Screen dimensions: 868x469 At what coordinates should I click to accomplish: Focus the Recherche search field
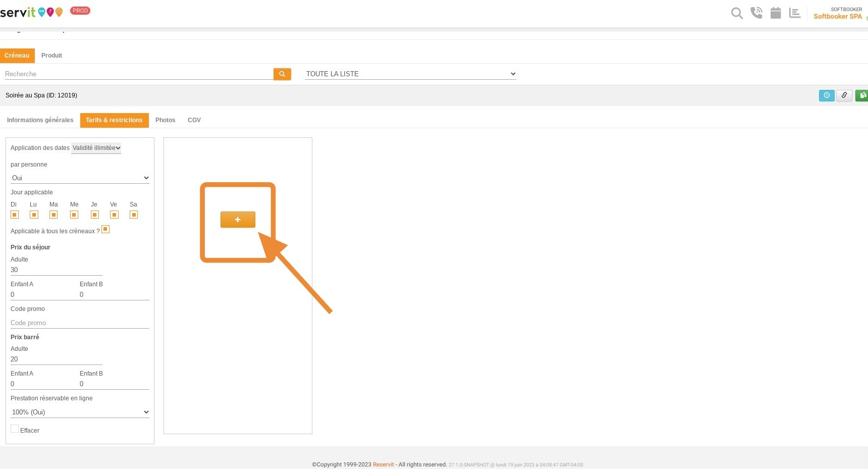click(139, 74)
